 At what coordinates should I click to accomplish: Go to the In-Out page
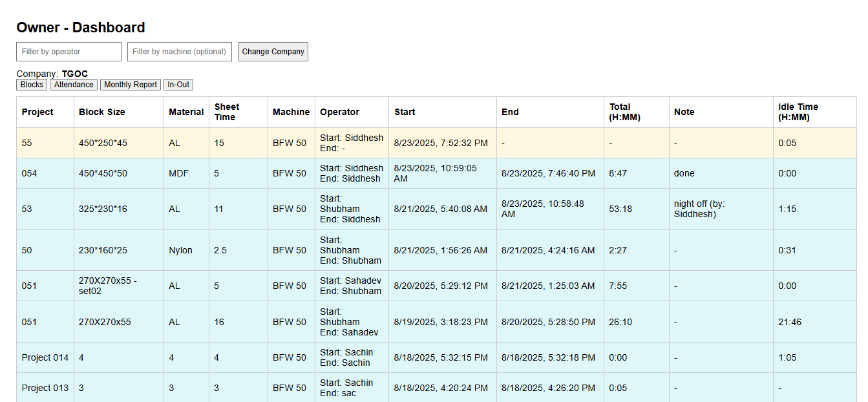tap(178, 85)
